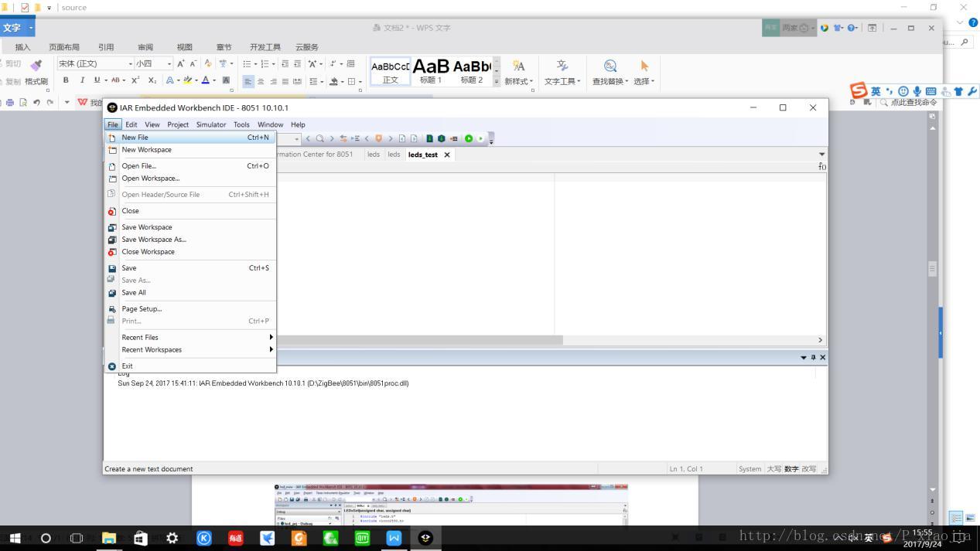This screenshot has width=980, height=551.
Task: Click the horizontal scrollbar right arrow in editor
Action: [821, 340]
